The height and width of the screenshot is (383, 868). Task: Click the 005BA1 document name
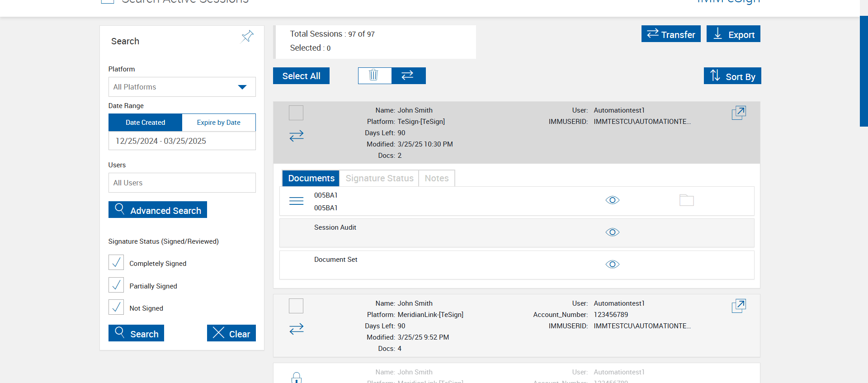click(x=326, y=195)
